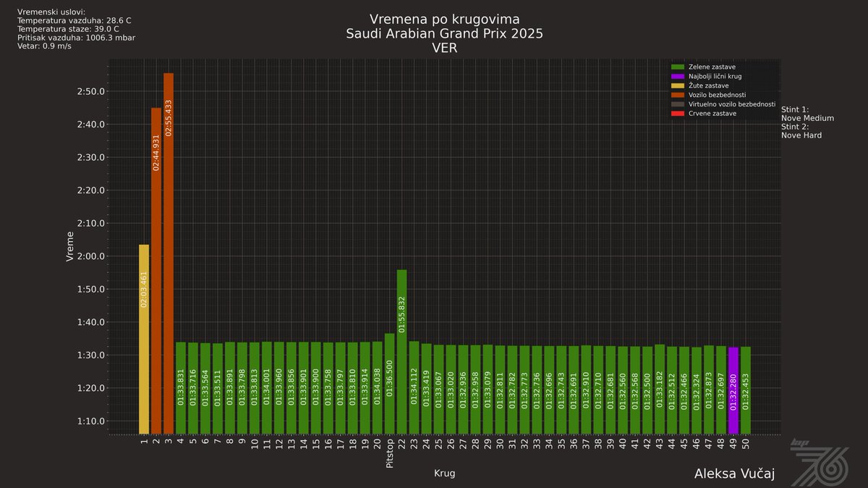Click the red Crvene zastave legend swatch
The height and width of the screenshot is (488, 868).
[x=677, y=114]
